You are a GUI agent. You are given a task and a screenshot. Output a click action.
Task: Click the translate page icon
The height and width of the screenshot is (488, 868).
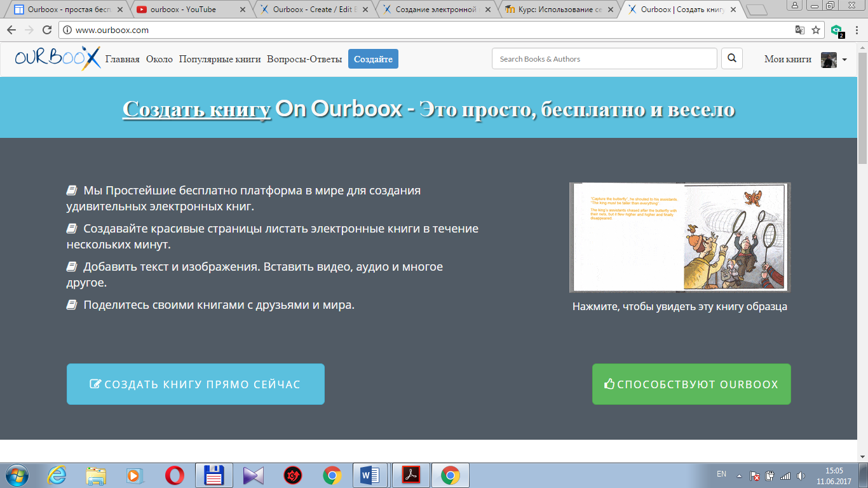800,30
